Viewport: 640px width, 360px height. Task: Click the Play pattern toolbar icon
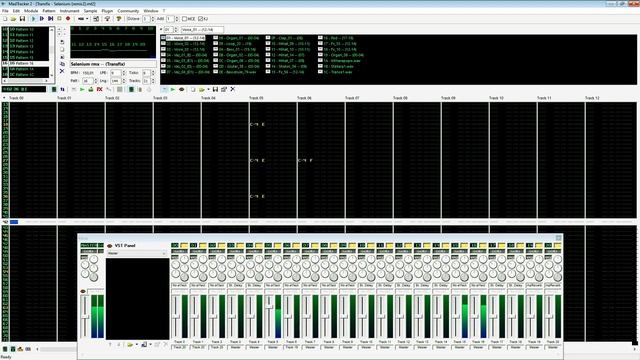42,19
